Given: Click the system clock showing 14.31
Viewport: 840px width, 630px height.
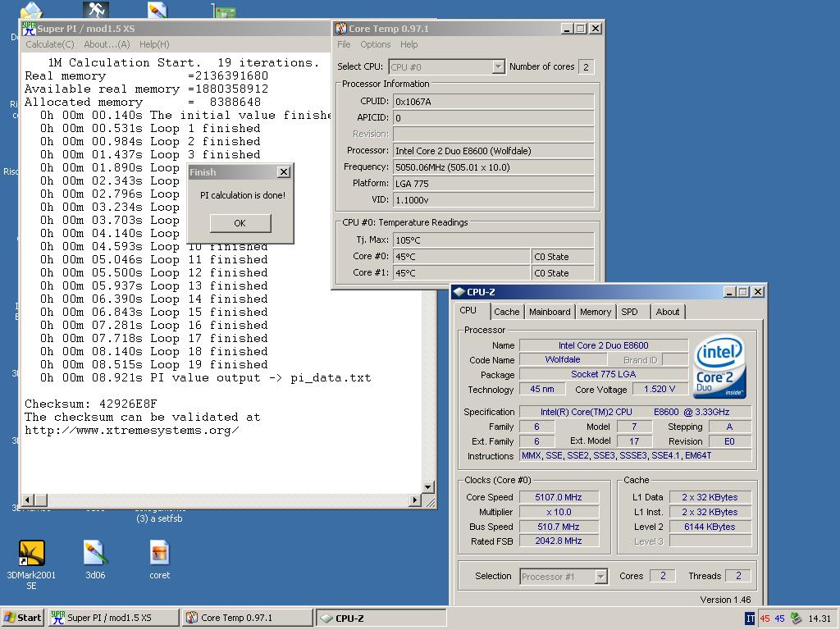Looking at the screenshot, I should (819, 619).
